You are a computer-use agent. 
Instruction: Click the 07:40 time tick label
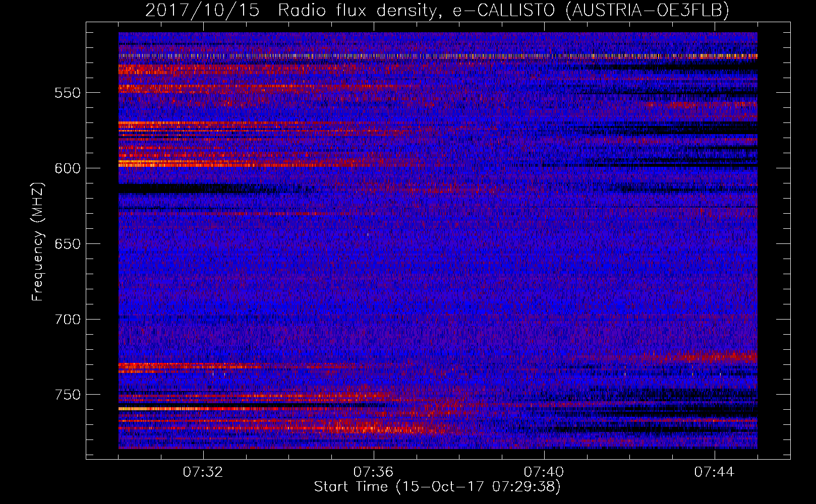tap(544, 472)
